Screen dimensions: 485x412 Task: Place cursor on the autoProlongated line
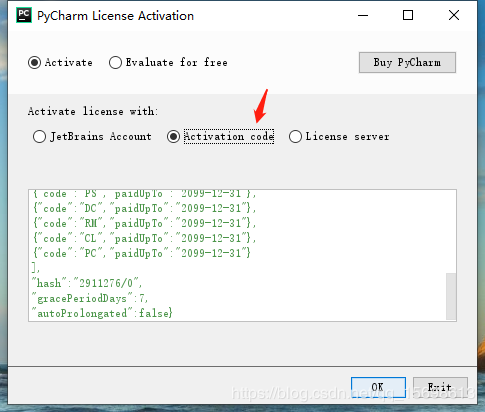(102, 313)
